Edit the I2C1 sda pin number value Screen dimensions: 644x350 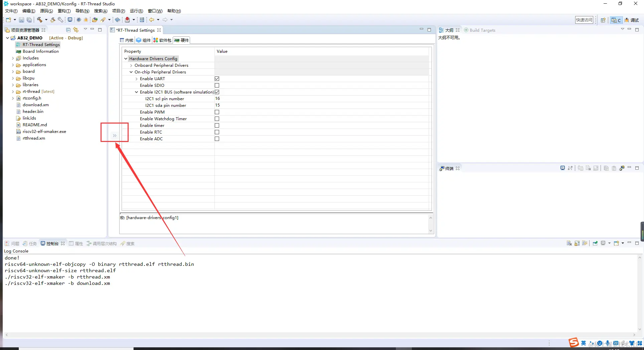(322, 105)
